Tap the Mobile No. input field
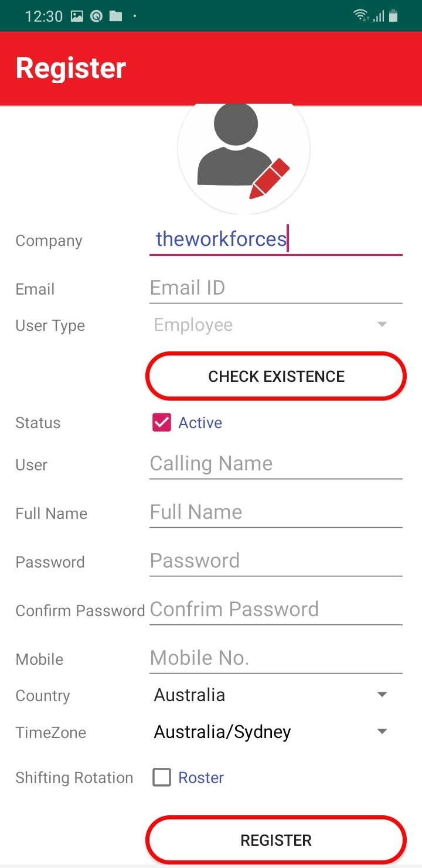422x868 pixels. tap(276, 658)
